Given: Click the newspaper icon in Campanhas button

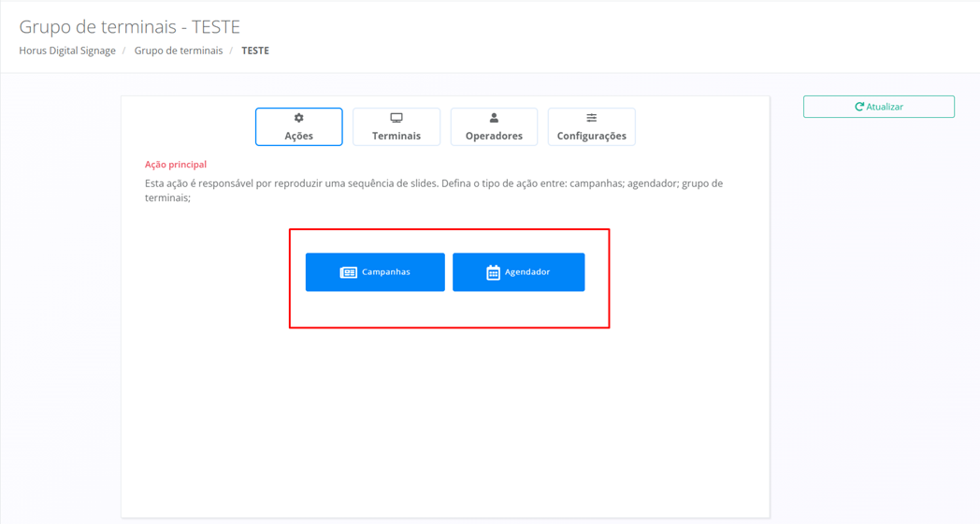Looking at the screenshot, I should [348, 272].
